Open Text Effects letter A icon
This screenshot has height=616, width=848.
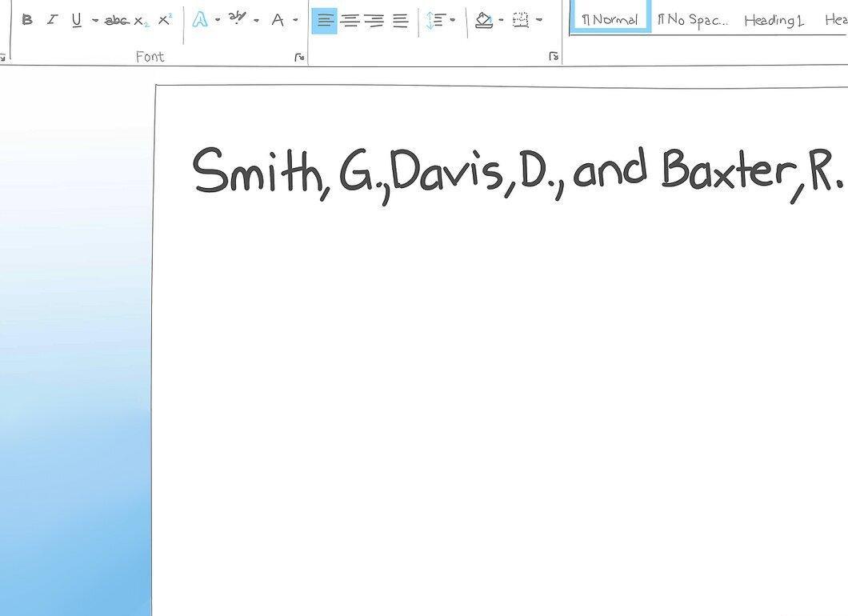click(200, 20)
